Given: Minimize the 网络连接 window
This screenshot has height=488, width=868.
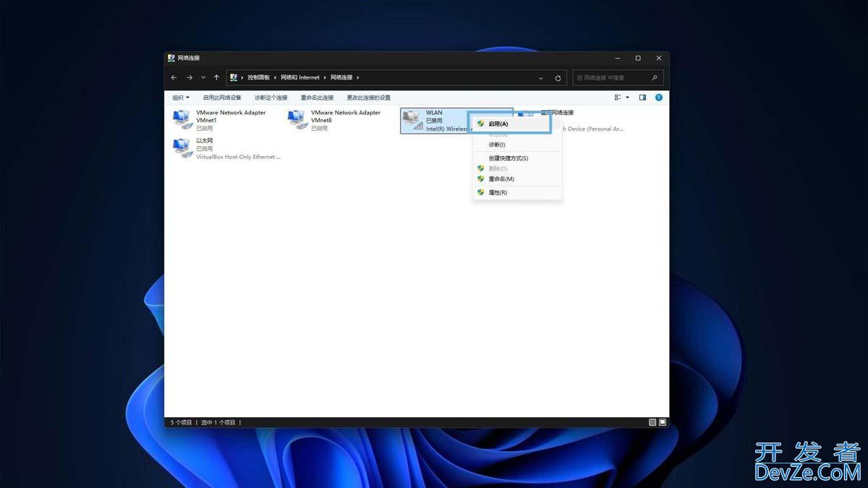Looking at the screenshot, I should click(x=618, y=58).
